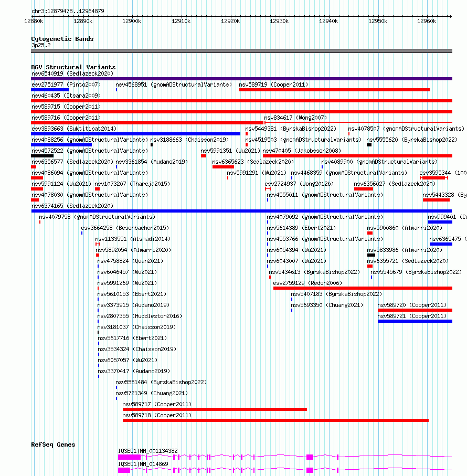Open nsv5449381 (ByrskaBishop2022) label
Image resolution: width=467 pixels, height=476 pixels.
point(291,129)
